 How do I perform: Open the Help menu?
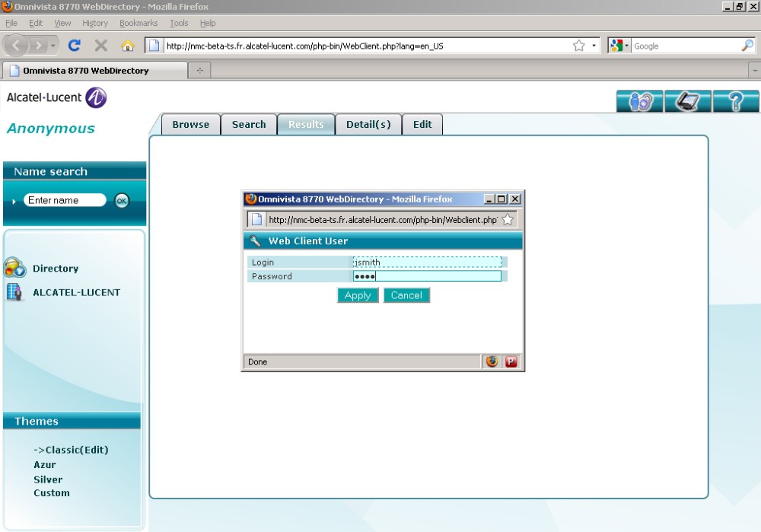click(x=208, y=23)
